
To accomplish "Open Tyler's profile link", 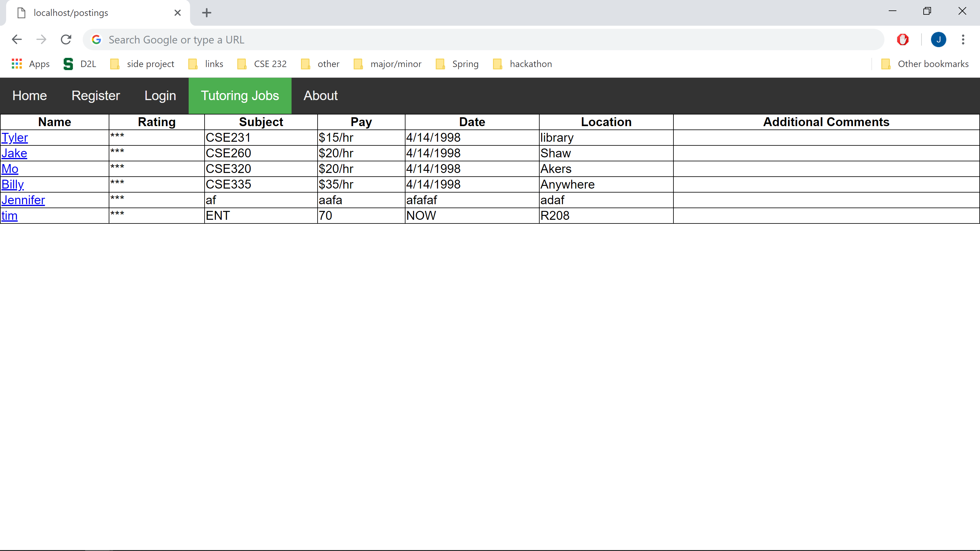I will tap(15, 138).
